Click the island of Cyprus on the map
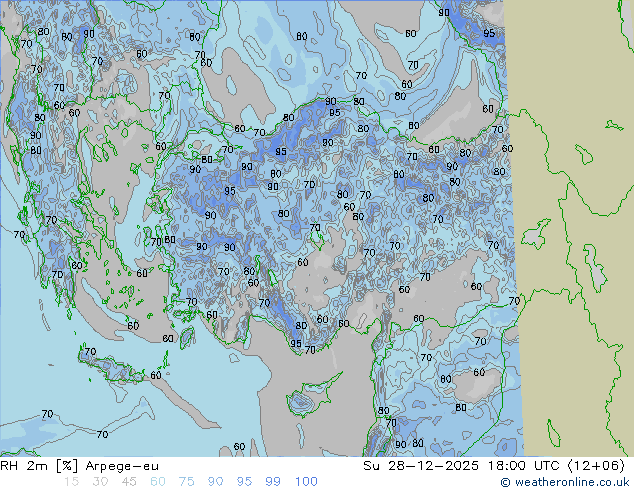Viewport: 634px width, 490px height. [308, 399]
